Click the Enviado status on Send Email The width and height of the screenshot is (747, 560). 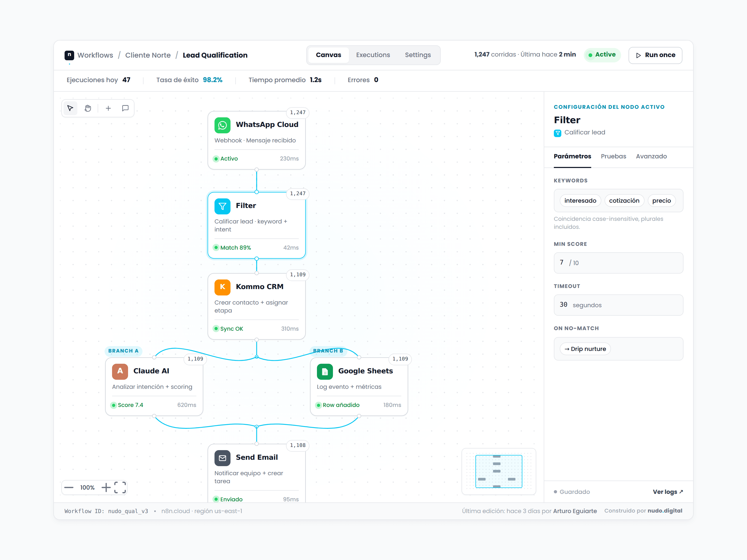pyautogui.click(x=228, y=499)
